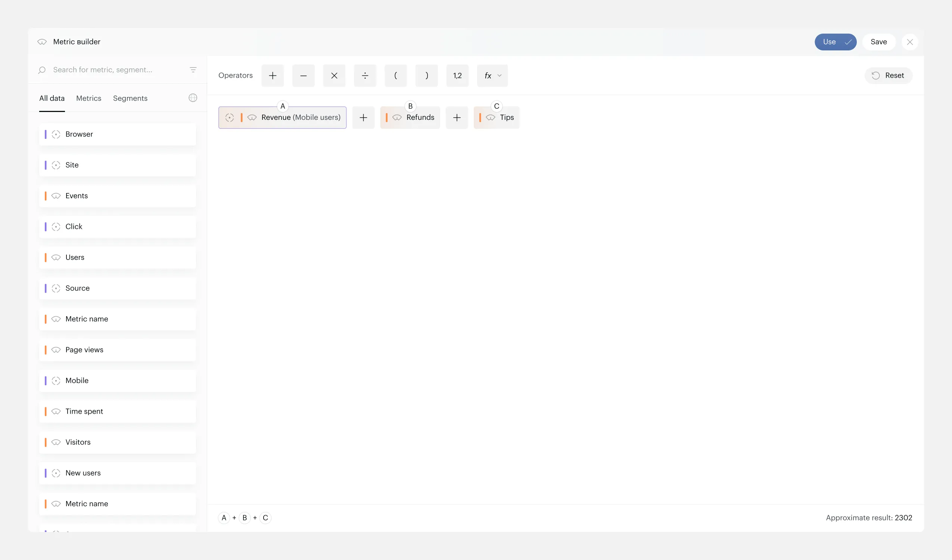
Task: Click formula variable B in footer
Action: click(x=245, y=518)
